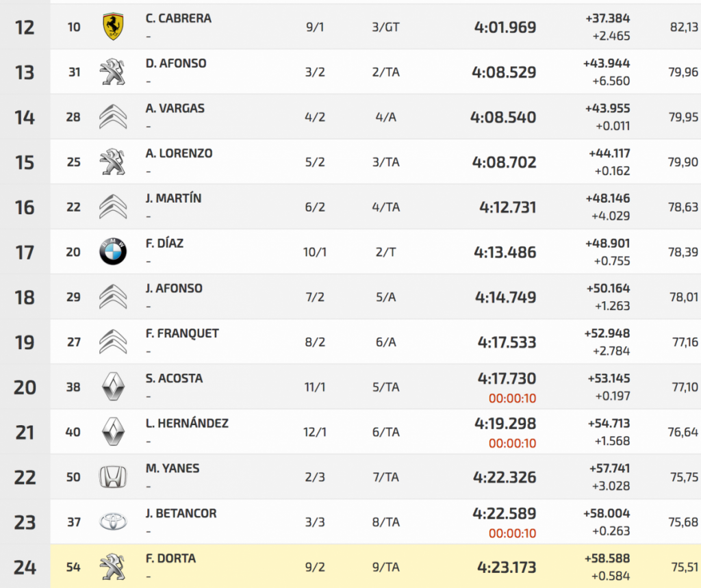Click the Ferrari logo beside C. Cabrera

click(113, 27)
